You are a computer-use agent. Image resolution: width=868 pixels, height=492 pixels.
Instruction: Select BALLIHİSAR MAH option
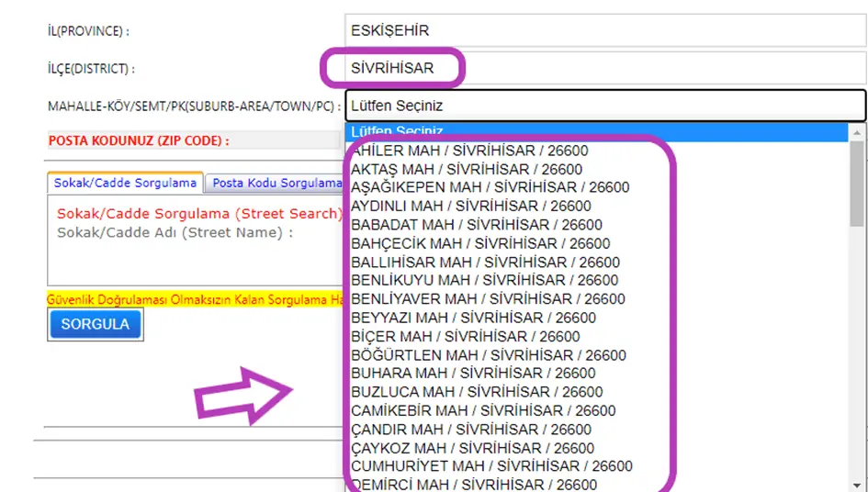pyautogui.click(x=485, y=263)
